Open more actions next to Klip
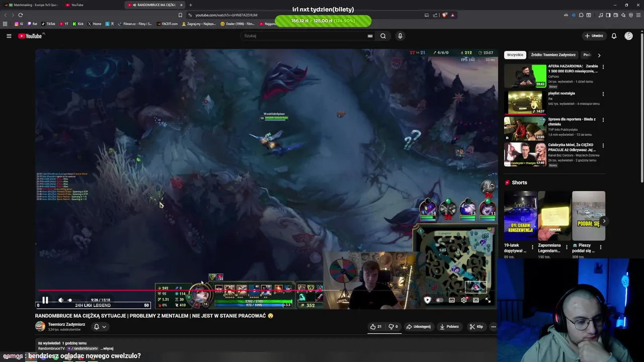Viewport: 644px width, 362px height. click(493, 326)
